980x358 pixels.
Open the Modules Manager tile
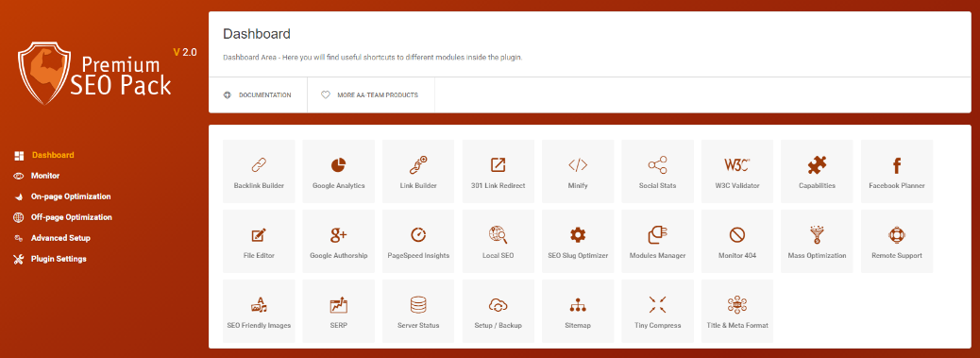click(657, 241)
